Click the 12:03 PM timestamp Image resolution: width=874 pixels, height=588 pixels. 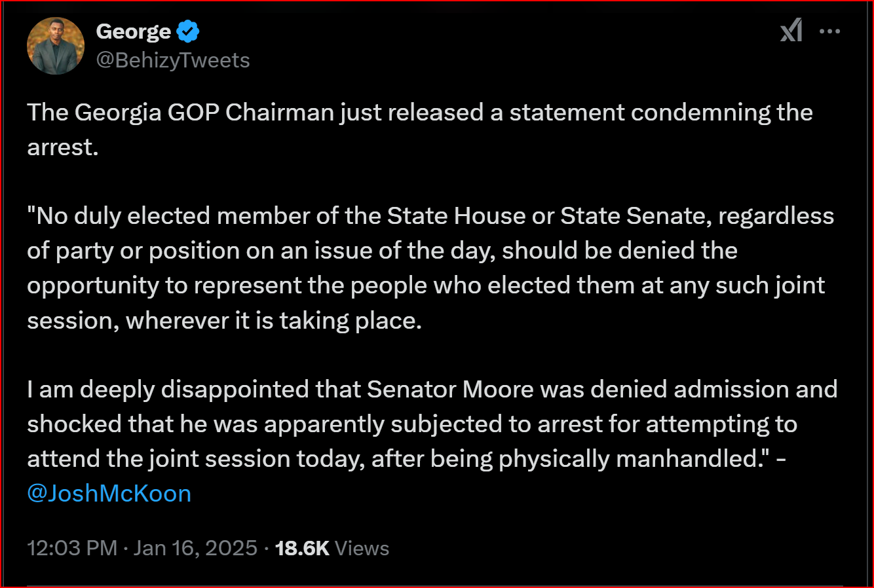pyautogui.click(x=72, y=548)
